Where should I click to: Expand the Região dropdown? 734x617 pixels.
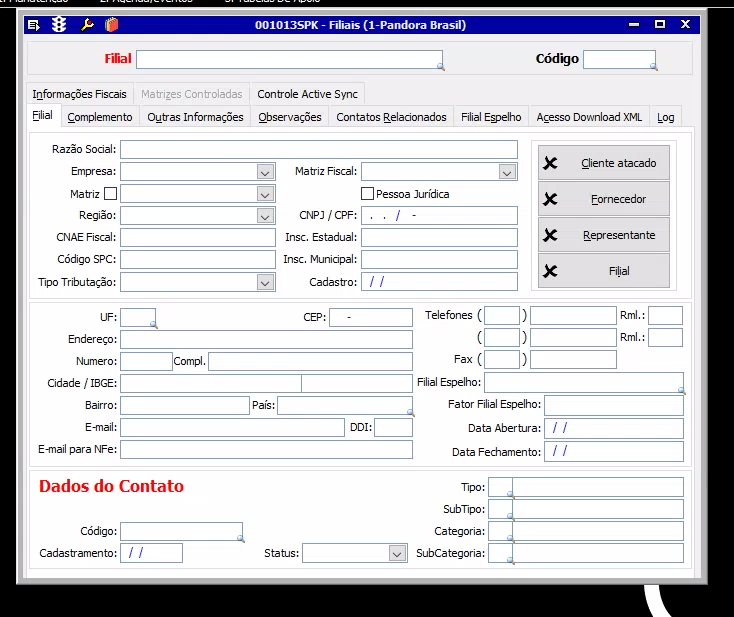pyautogui.click(x=265, y=216)
